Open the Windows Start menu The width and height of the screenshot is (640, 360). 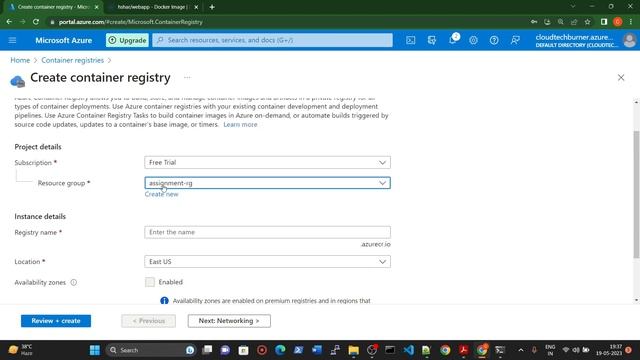click(x=95, y=350)
